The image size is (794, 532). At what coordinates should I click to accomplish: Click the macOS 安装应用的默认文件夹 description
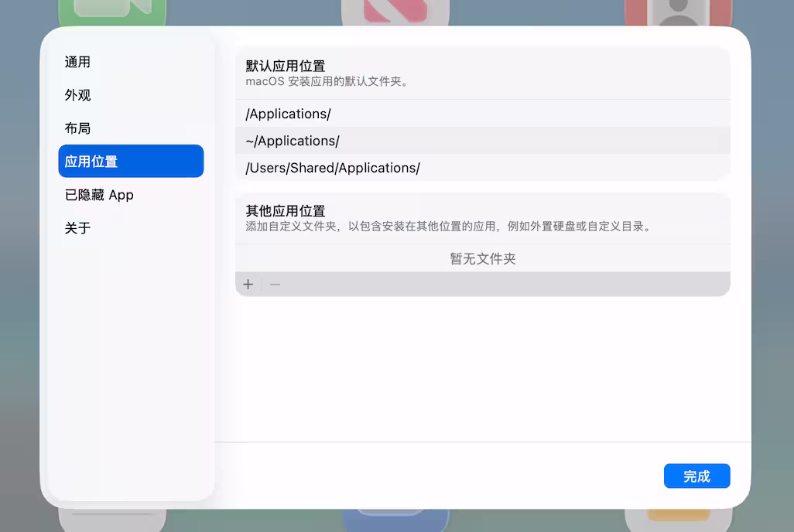pyautogui.click(x=327, y=81)
